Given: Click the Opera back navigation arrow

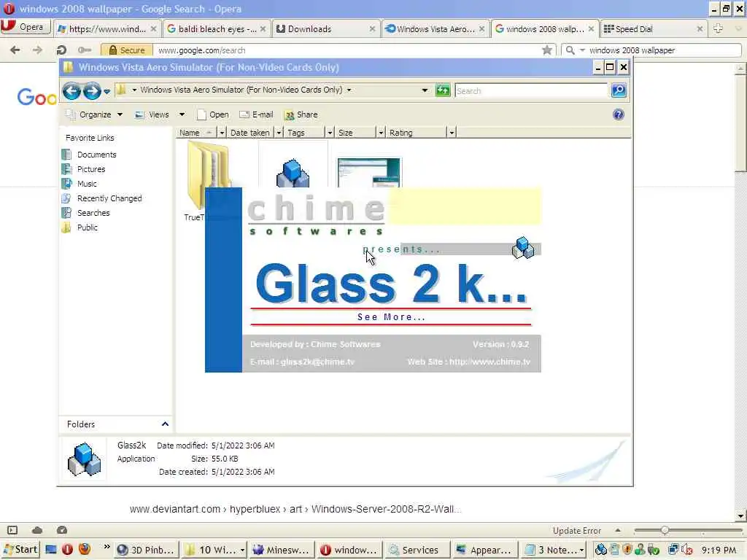Looking at the screenshot, I should pyautogui.click(x=15, y=50).
